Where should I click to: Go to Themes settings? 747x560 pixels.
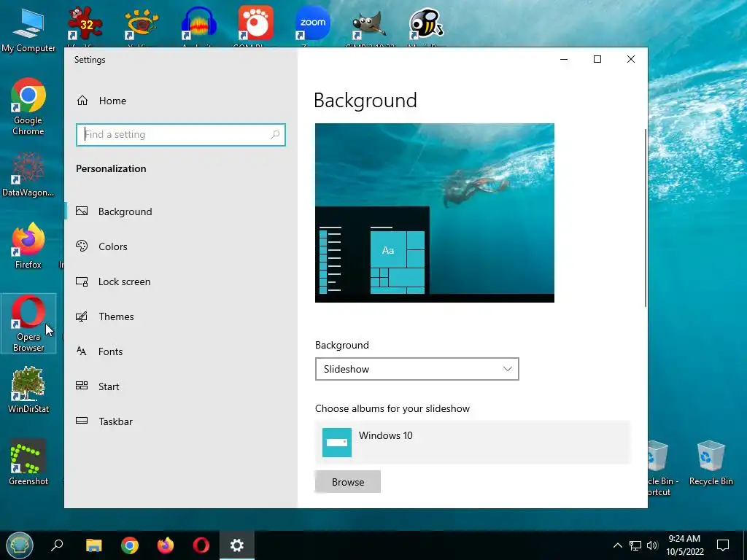coord(116,316)
